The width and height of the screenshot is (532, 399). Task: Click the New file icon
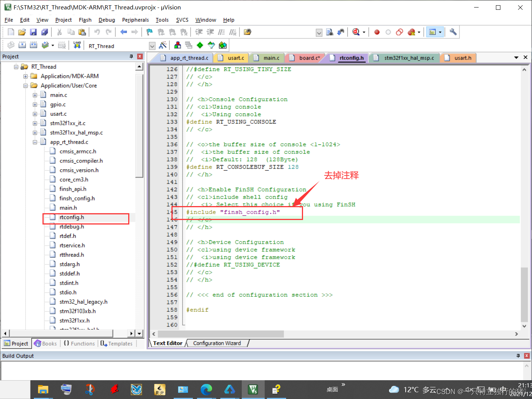click(x=11, y=32)
